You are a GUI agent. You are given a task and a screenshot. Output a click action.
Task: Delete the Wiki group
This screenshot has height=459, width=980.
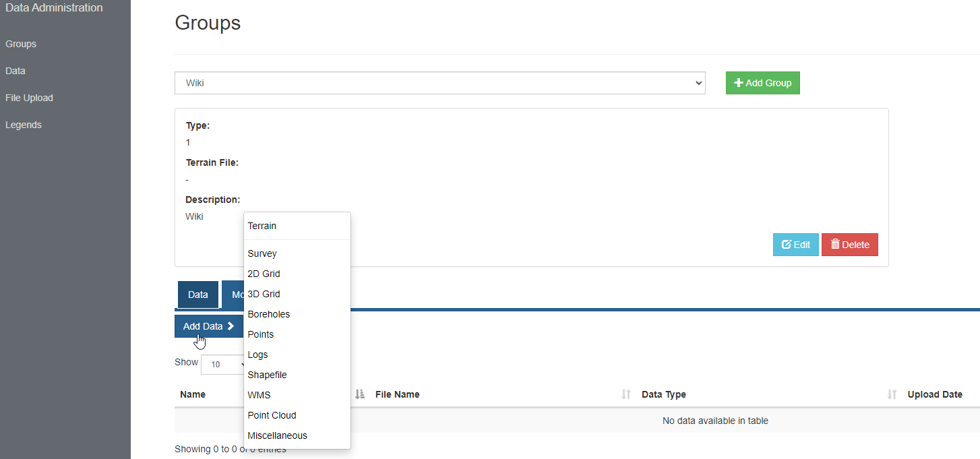pyautogui.click(x=850, y=245)
